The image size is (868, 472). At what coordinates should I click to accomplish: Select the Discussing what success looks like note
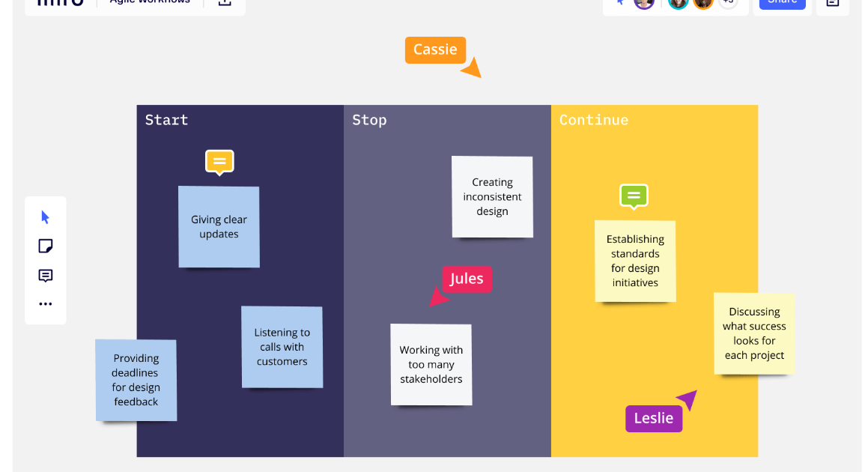753,333
